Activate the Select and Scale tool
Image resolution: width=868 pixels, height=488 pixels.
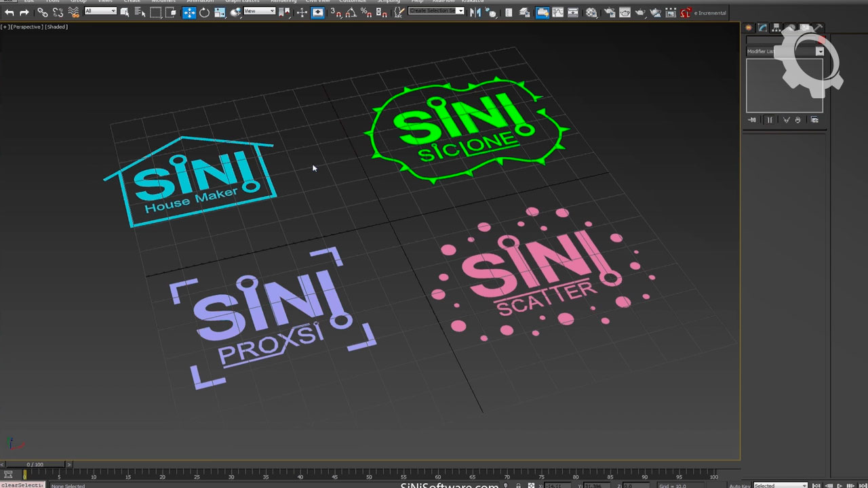point(220,13)
